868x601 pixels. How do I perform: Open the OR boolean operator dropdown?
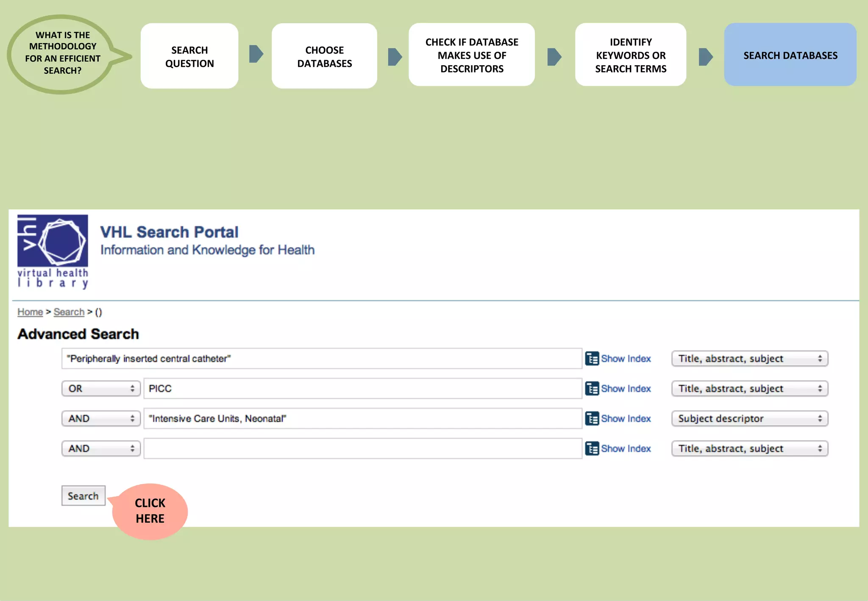[101, 389]
